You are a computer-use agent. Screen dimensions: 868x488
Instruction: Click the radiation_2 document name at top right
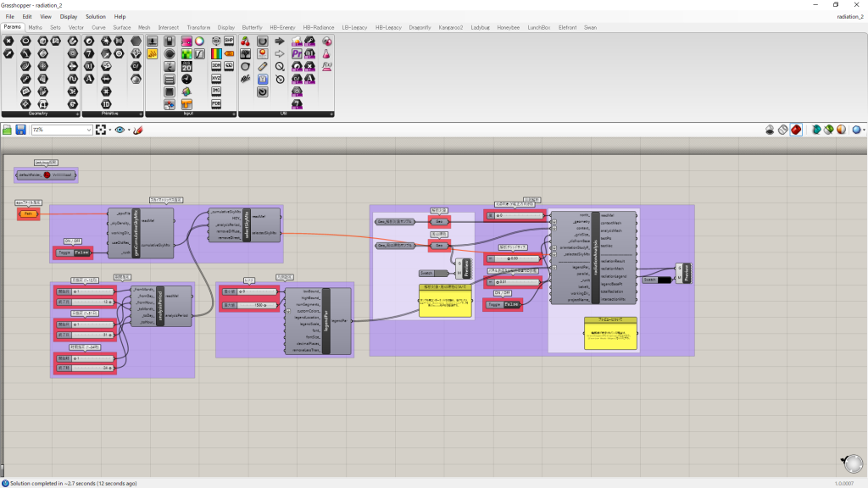click(x=850, y=17)
